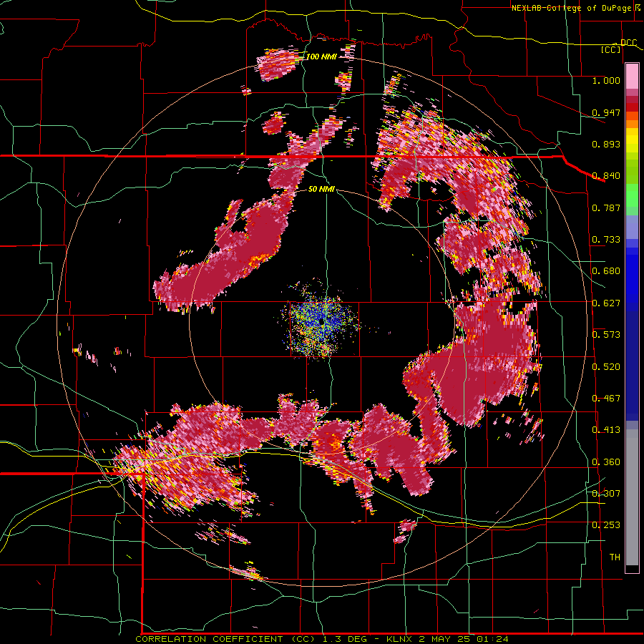This screenshot has height=644, width=644.
Task: Click the 0.413 scale value
Action: coord(606,430)
